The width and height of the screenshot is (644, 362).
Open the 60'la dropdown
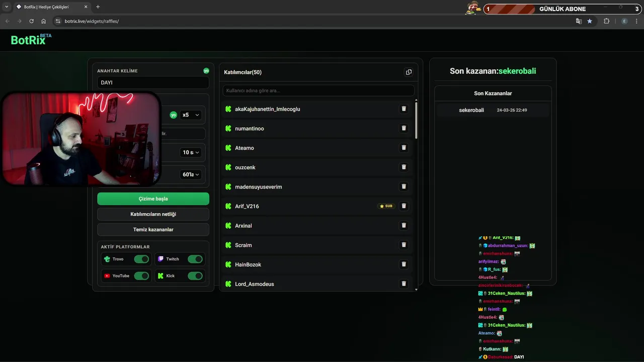[191, 174]
